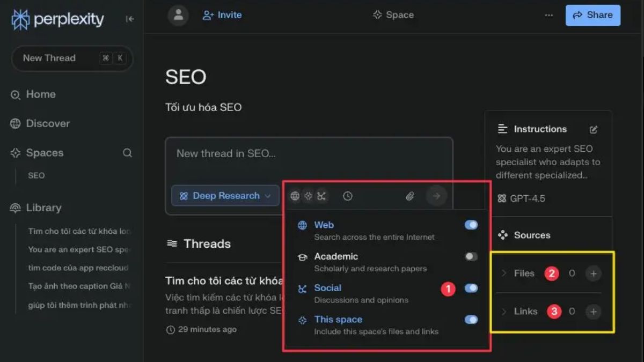644x362 pixels.
Task: Click the globe web source icon
Action: [x=295, y=196]
